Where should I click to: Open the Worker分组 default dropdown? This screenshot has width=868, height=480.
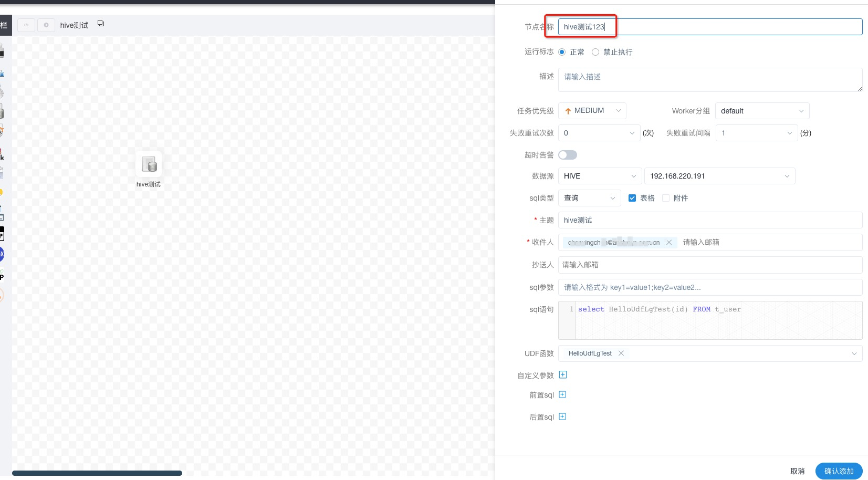(761, 111)
